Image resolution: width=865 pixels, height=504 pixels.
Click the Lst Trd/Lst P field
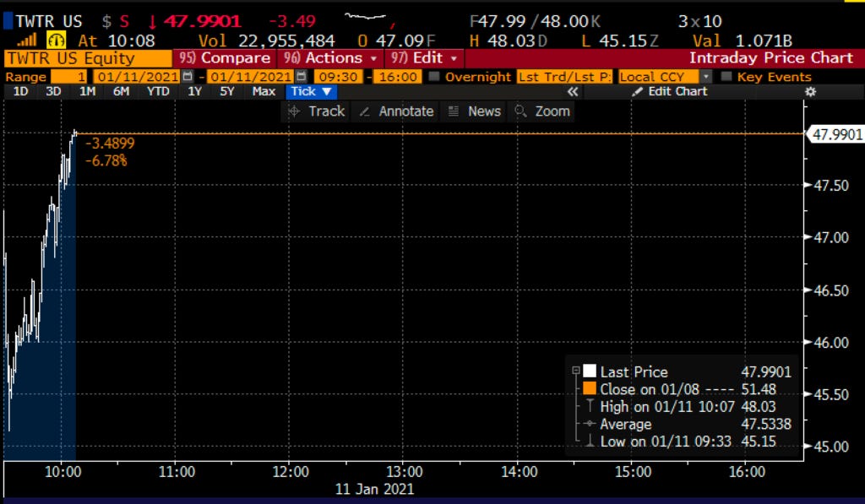coord(563,77)
